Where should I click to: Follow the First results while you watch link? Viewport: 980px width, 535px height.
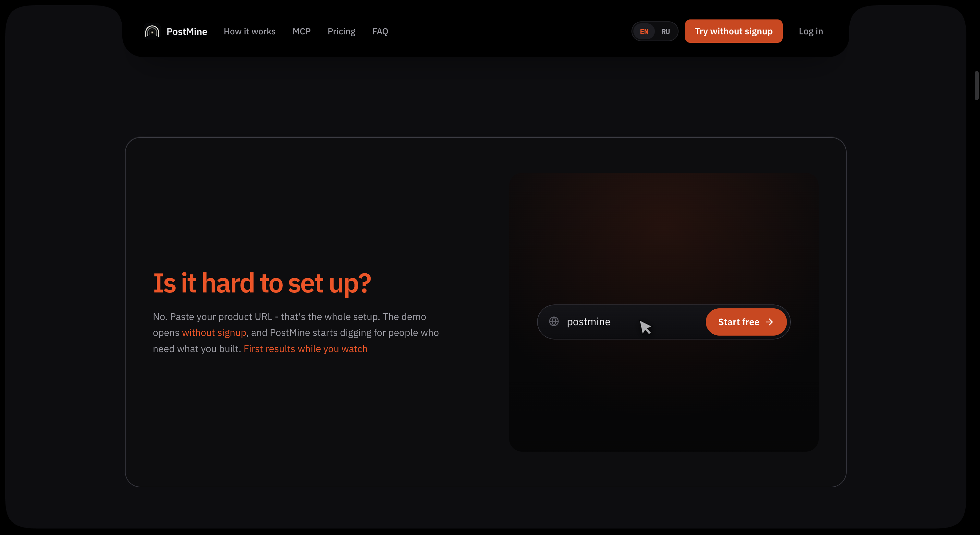(x=305, y=349)
